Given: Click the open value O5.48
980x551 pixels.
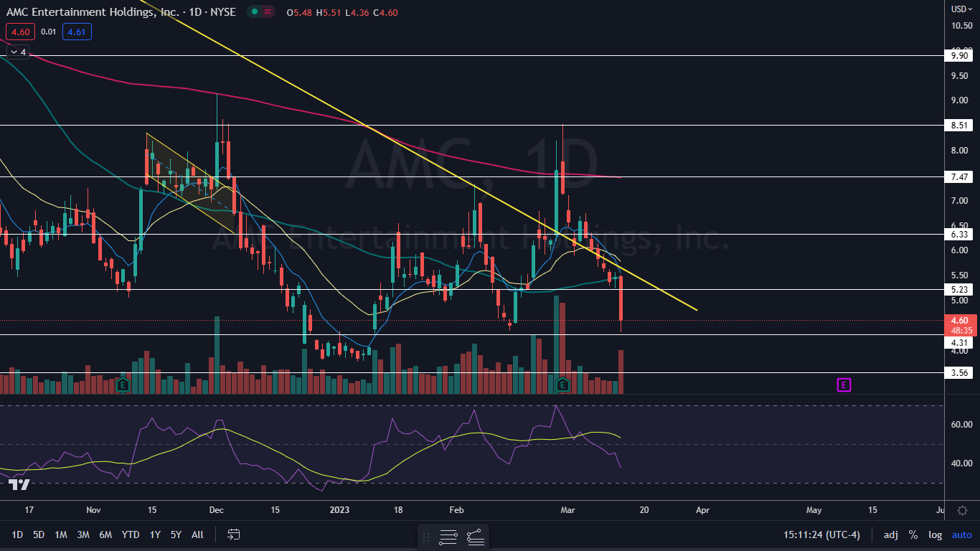Looking at the screenshot, I should (x=299, y=13).
